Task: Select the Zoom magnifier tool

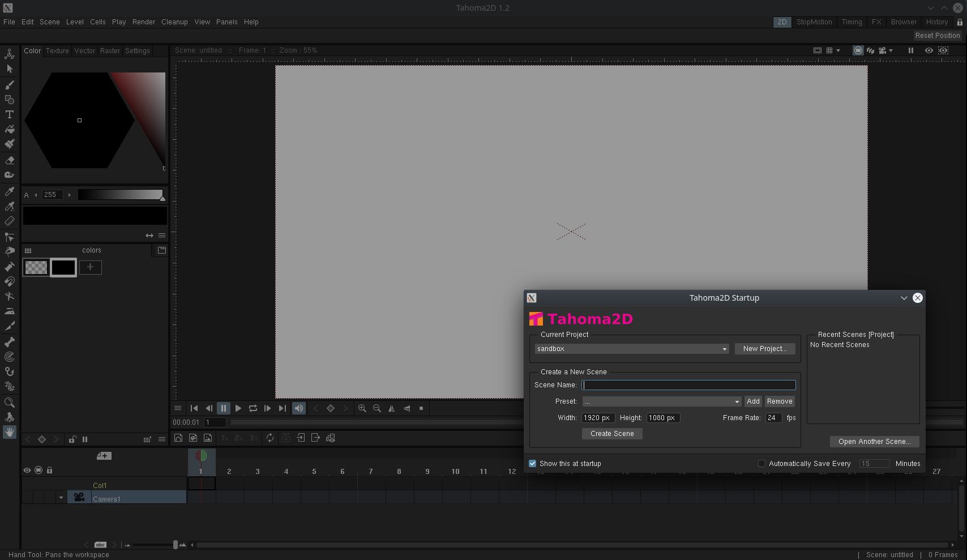Action: (10, 403)
